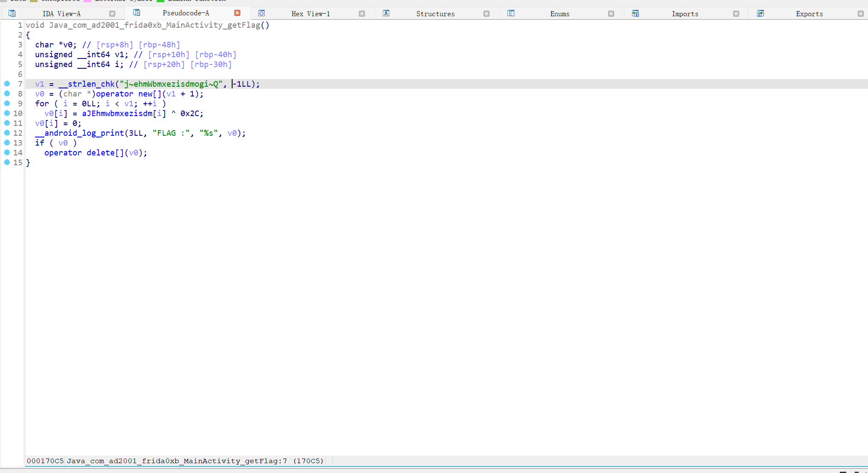Toggle breakpoint dot on line 14
The image size is (868, 473).
click(7, 152)
